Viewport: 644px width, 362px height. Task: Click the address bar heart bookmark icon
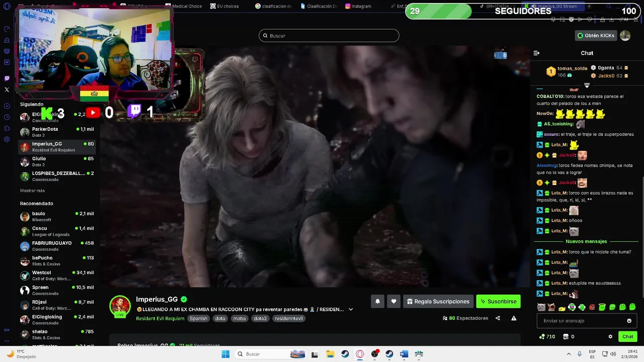coord(589,19)
